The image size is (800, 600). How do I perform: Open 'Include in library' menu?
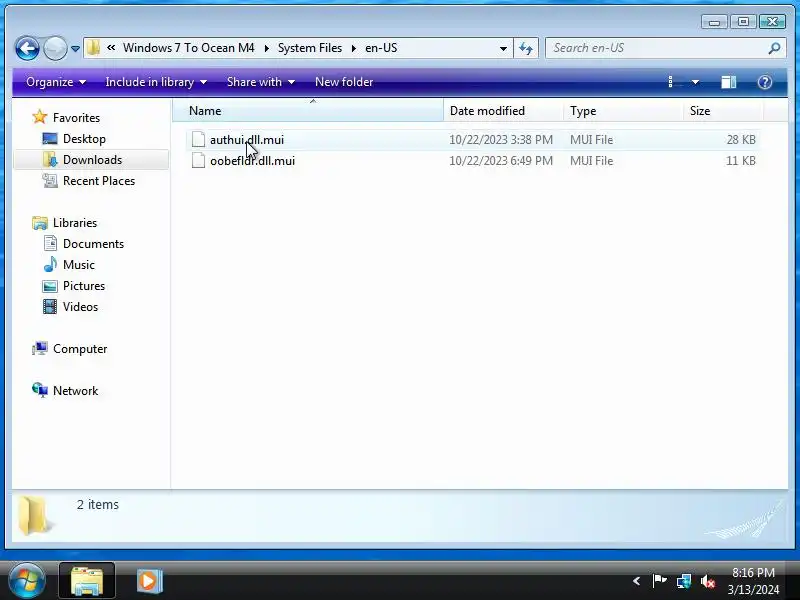pos(156,82)
